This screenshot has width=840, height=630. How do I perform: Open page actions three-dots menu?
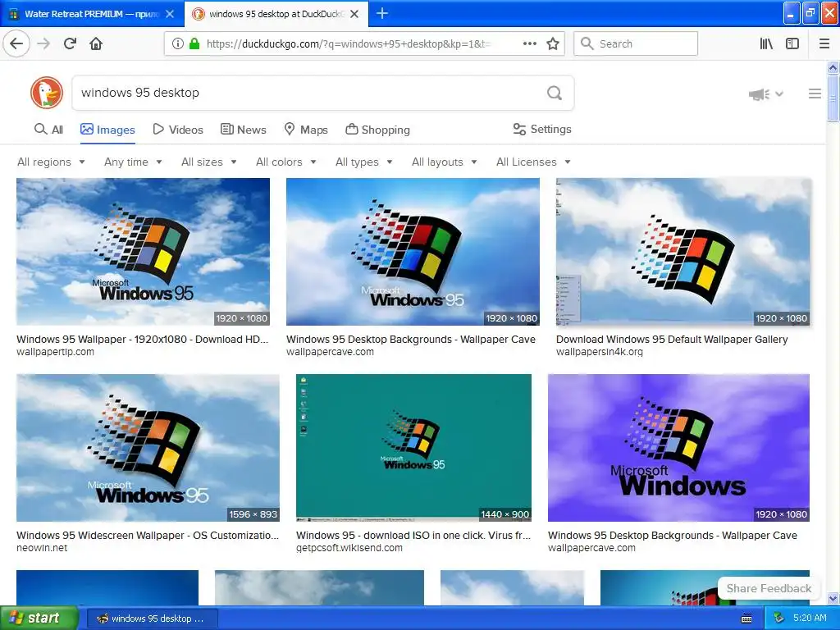529,43
